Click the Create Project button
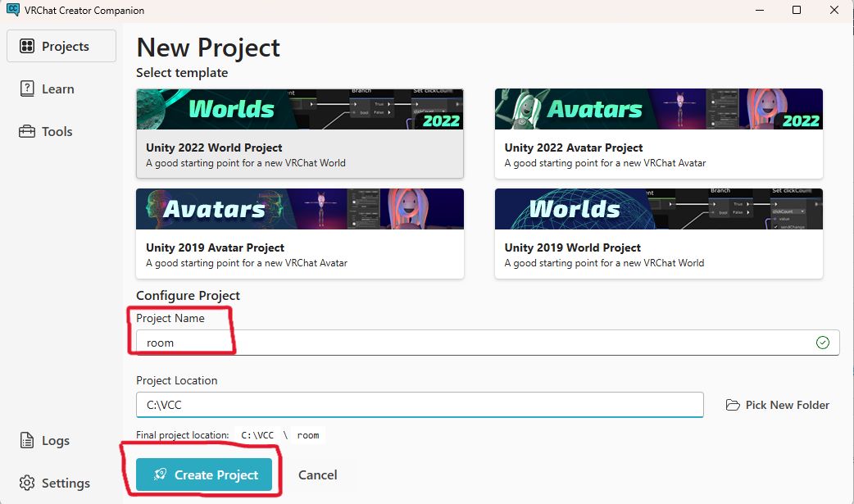The height and width of the screenshot is (504, 854). pos(204,474)
